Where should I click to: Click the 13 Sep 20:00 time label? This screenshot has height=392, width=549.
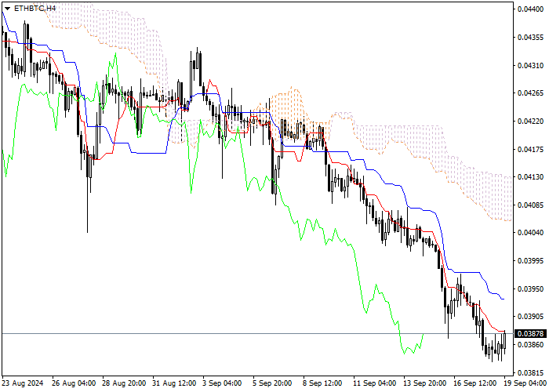click(425, 383)
